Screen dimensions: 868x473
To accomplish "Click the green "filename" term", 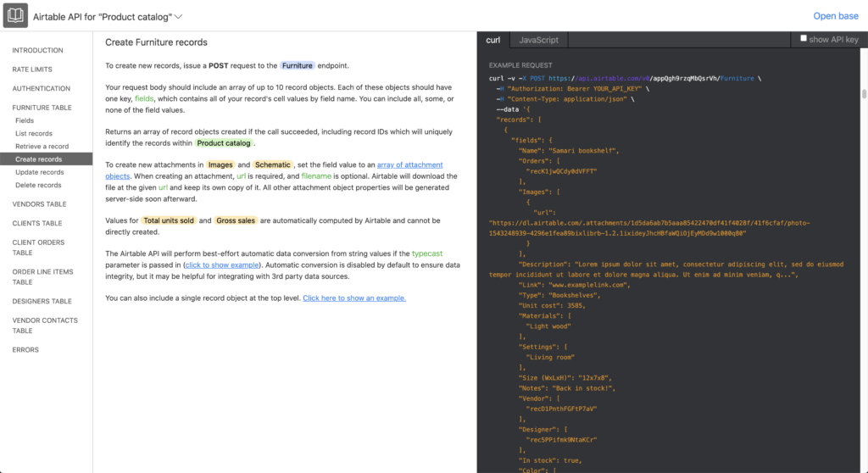I will pos(316,176).
